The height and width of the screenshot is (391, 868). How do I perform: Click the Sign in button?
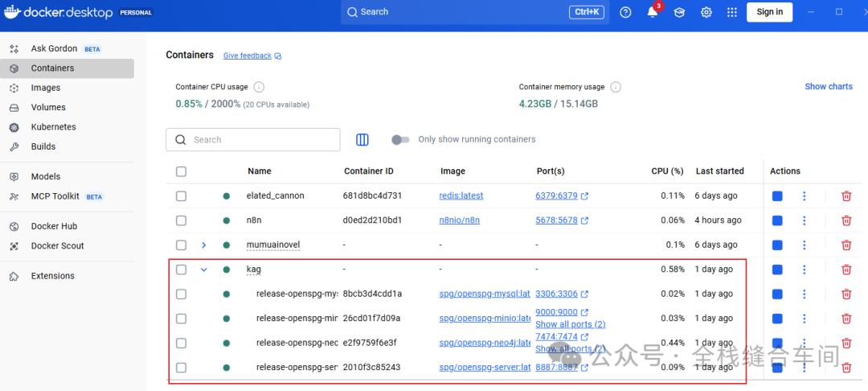point(769,12)
